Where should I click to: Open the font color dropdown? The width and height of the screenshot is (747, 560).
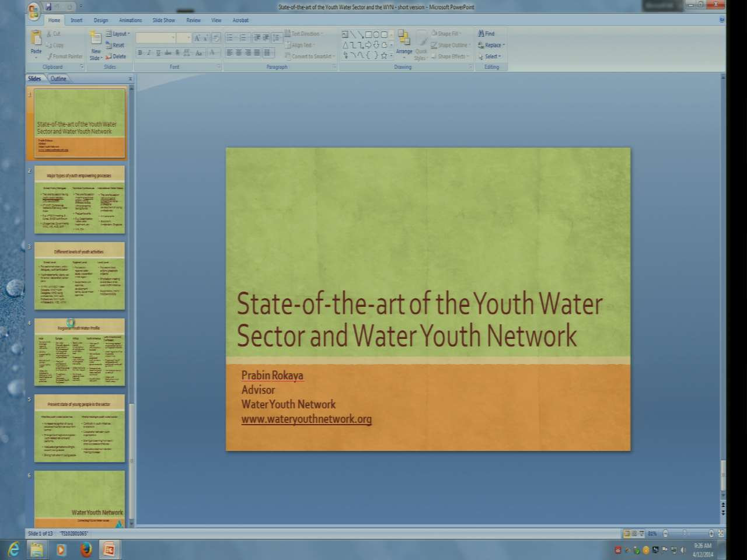(x=214, y=52)
